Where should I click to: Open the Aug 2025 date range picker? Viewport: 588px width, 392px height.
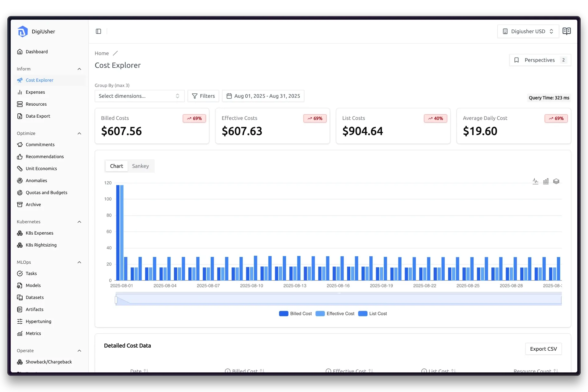(x=263, y=96)
